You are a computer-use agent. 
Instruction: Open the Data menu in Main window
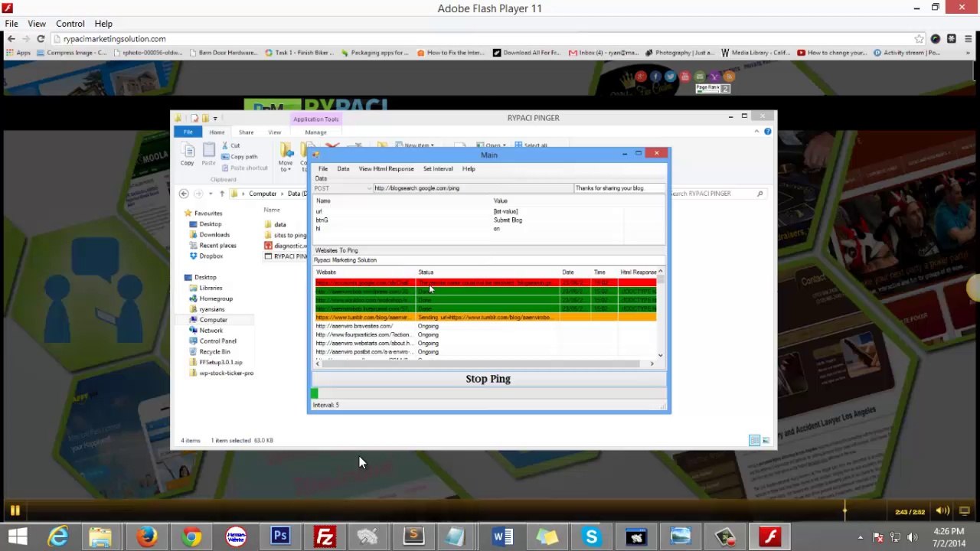click(x=343, y=169)
